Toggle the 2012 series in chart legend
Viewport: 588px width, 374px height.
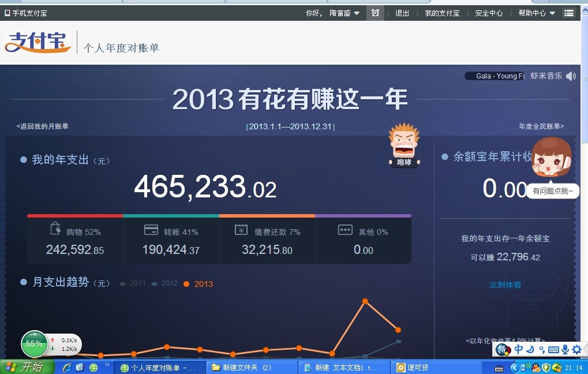point(165,283)
